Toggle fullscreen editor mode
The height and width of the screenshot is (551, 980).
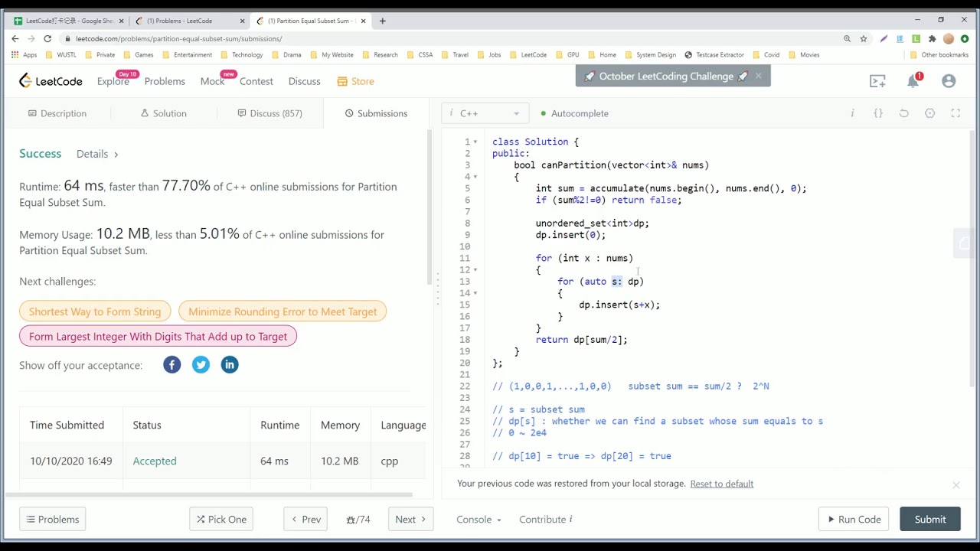pos(955,113)
